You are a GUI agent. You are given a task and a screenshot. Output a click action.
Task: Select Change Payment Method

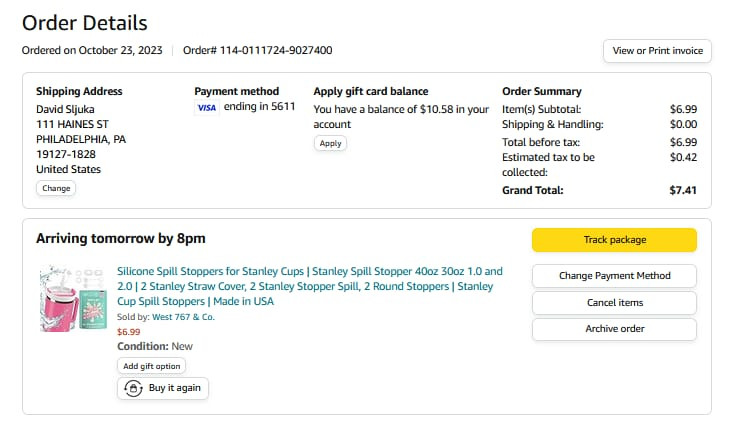tap(614, 276)
